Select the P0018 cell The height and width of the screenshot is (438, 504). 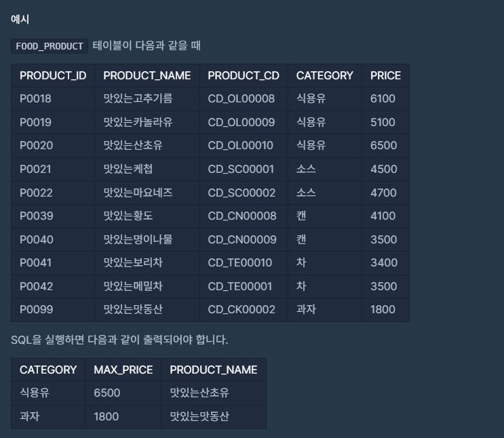[53, 99]
